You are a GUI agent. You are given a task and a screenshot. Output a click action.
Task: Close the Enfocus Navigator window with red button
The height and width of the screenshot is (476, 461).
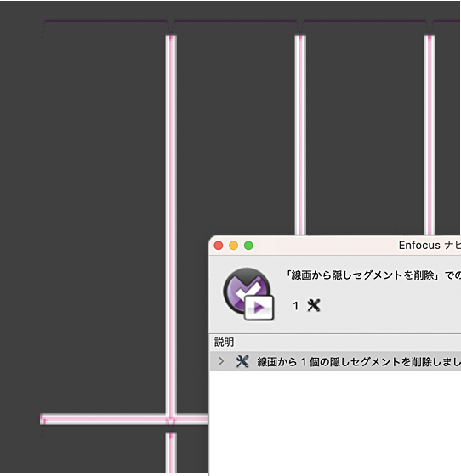coord(219,246)
